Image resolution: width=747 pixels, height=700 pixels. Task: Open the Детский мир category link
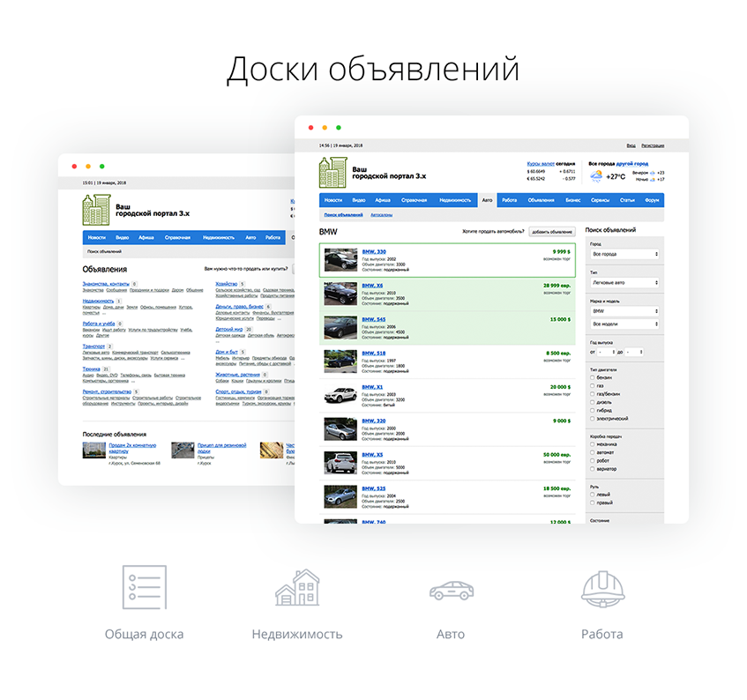229,329
